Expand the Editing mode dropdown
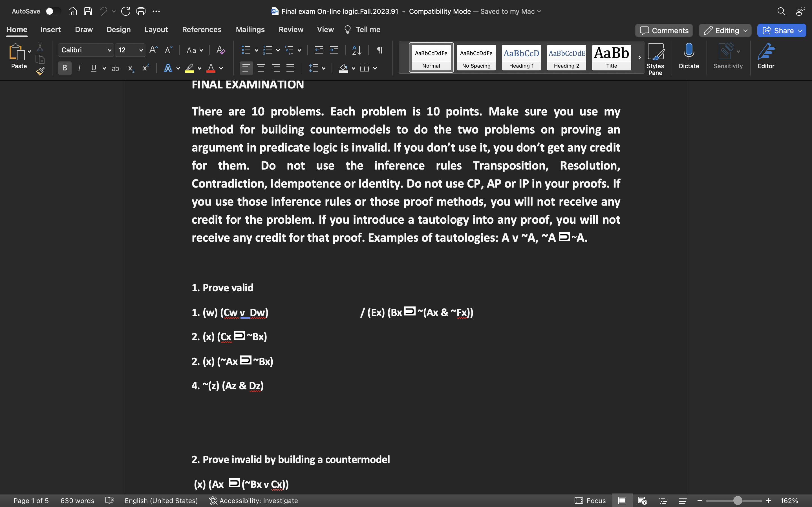The height and width of the screenshot is (507, 812). pos(725,30)
